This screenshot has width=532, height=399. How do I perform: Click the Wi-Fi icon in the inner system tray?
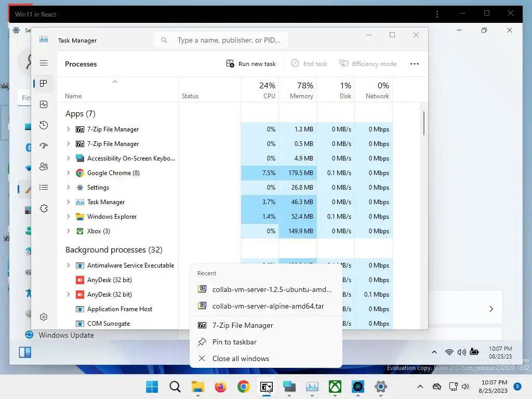449,352
